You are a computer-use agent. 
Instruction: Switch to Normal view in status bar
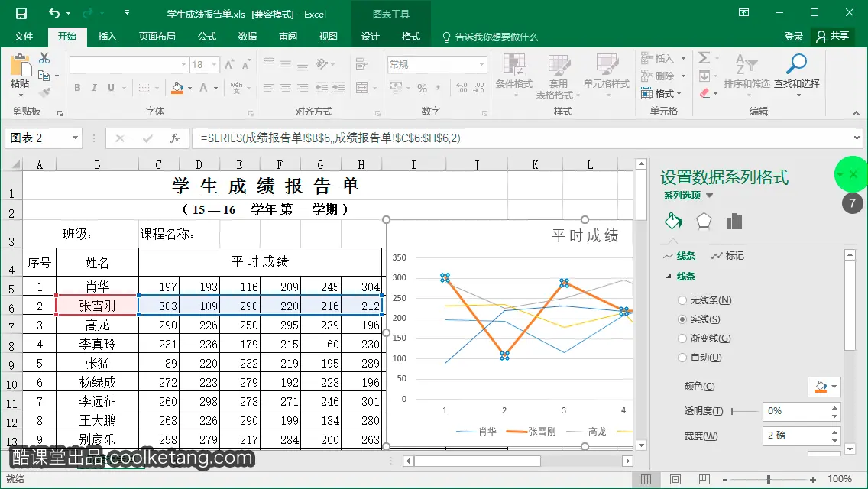coord(646,479)
